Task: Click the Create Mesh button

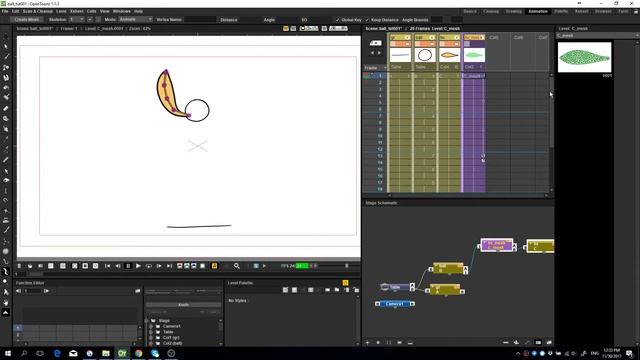Action: [x=27, y=20]
